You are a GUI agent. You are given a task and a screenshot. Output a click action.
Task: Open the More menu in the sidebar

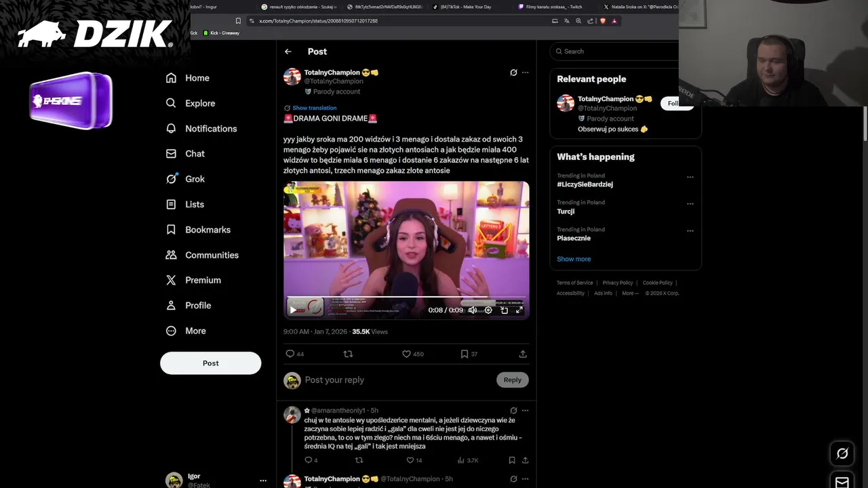[186, 331]
